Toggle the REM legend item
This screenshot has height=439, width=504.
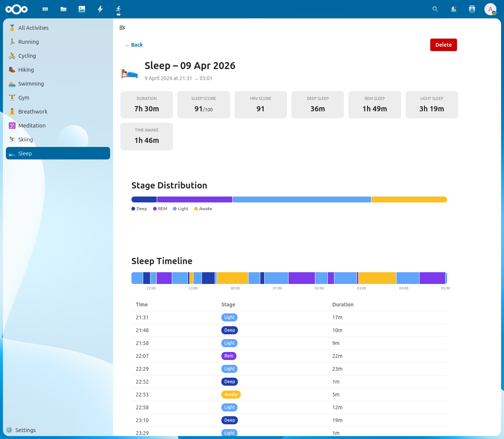160,208
